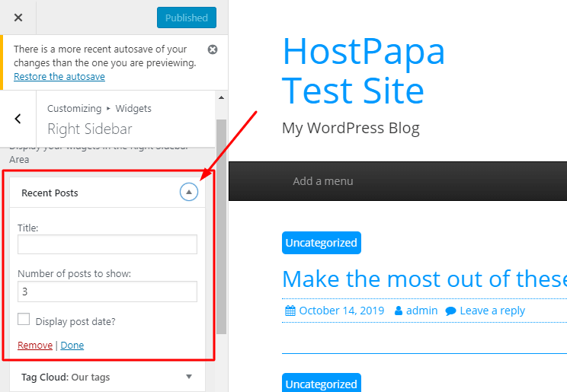
Task: Click the Remove link
Action: coord(35,346)
